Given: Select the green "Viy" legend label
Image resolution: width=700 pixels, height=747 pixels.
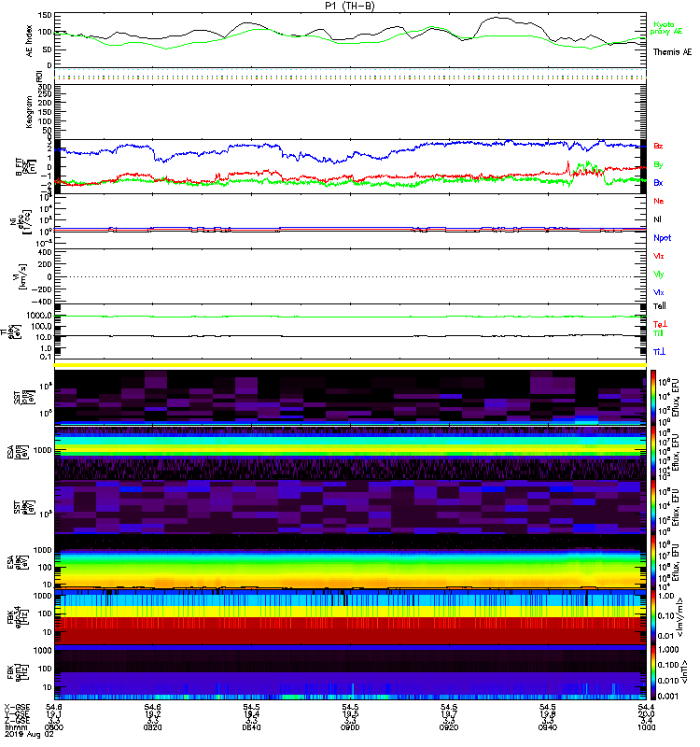Looking at the screenshot, I should (659, 275).
